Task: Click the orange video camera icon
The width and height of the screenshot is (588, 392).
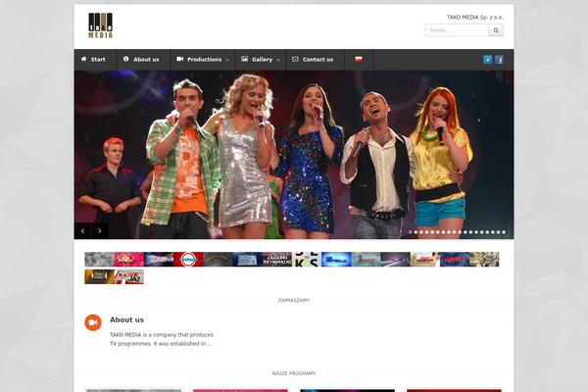Action: [x=93, y=322]
